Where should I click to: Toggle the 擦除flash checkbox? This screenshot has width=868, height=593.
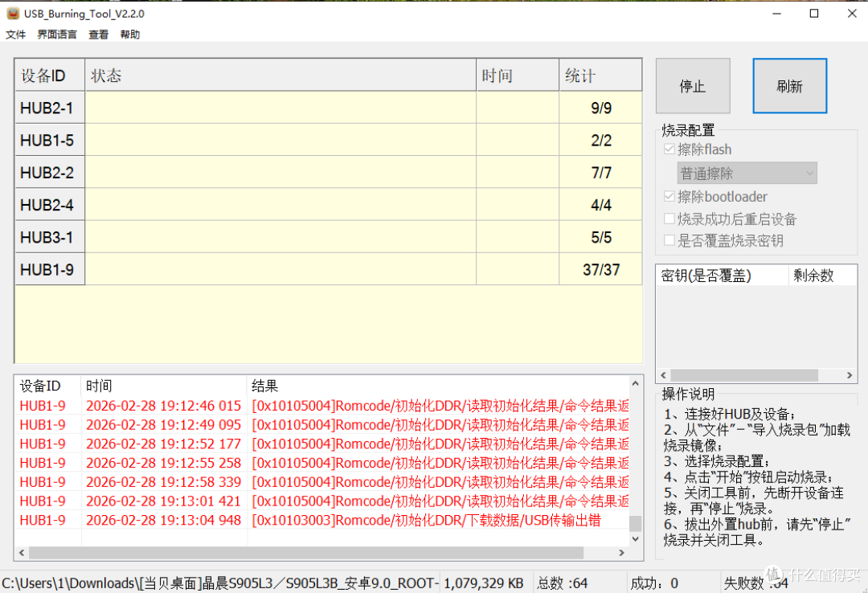[x=669, y=149]
